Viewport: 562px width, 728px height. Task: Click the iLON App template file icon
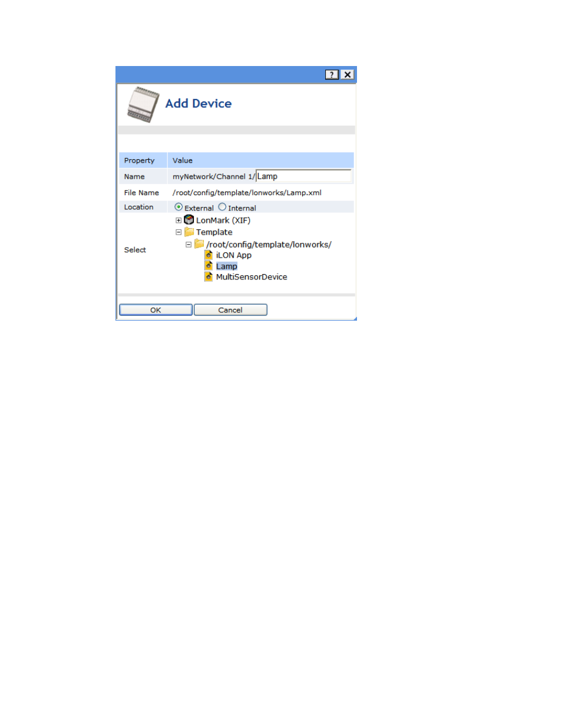click(x=209, y=255)
